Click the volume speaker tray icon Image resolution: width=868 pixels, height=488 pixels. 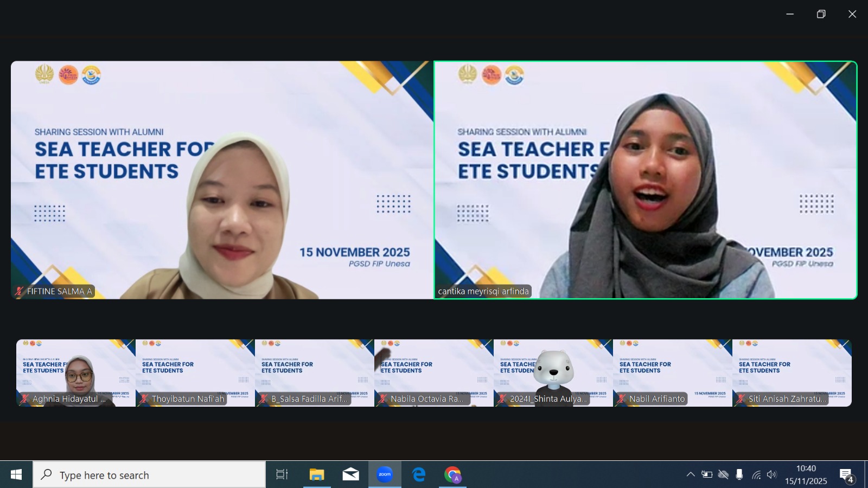tap(771, 475)
